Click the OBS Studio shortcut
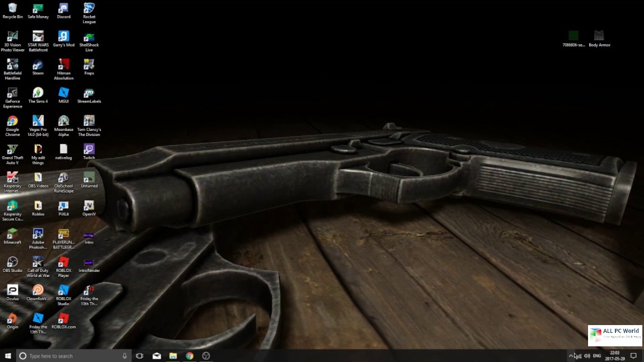The height and width of the screenshot is (362, 644). coord(12,262)
